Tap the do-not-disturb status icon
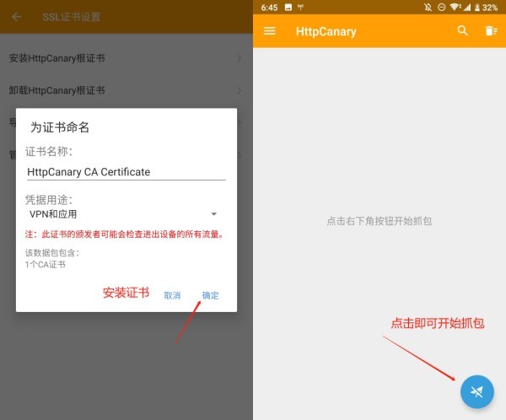The height and width of the screenshot is (420, 506). 441,8
